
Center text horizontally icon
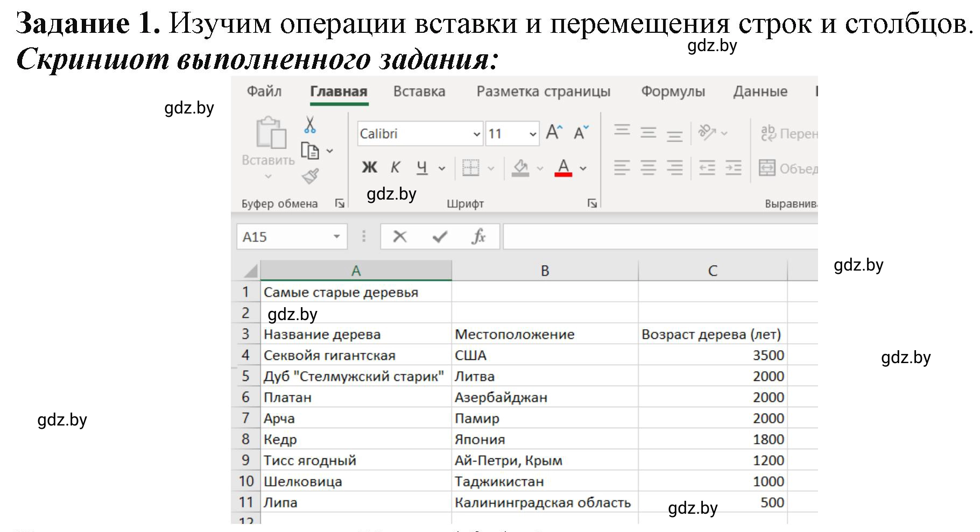648,168
